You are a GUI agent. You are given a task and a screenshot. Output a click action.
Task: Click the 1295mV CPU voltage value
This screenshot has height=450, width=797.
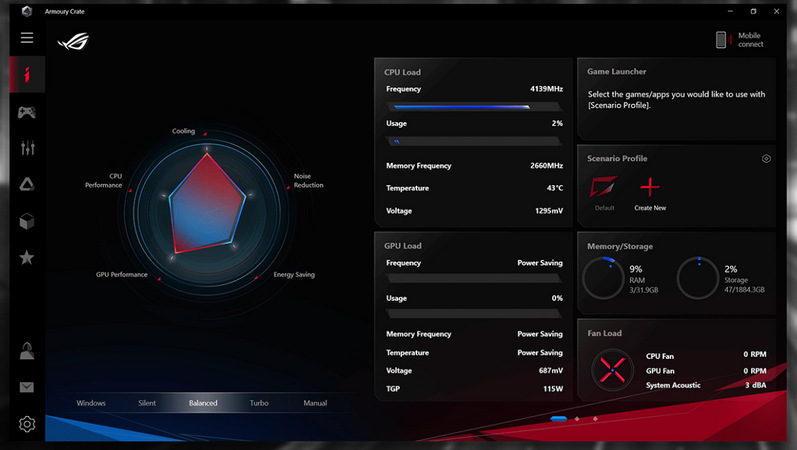[x=549, y=211]
